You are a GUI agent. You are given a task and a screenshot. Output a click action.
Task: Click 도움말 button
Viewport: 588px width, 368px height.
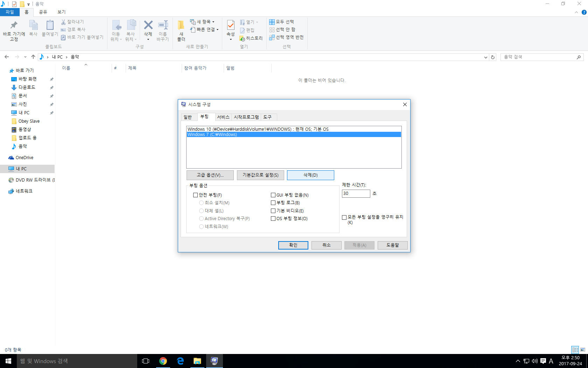point(393,245)
